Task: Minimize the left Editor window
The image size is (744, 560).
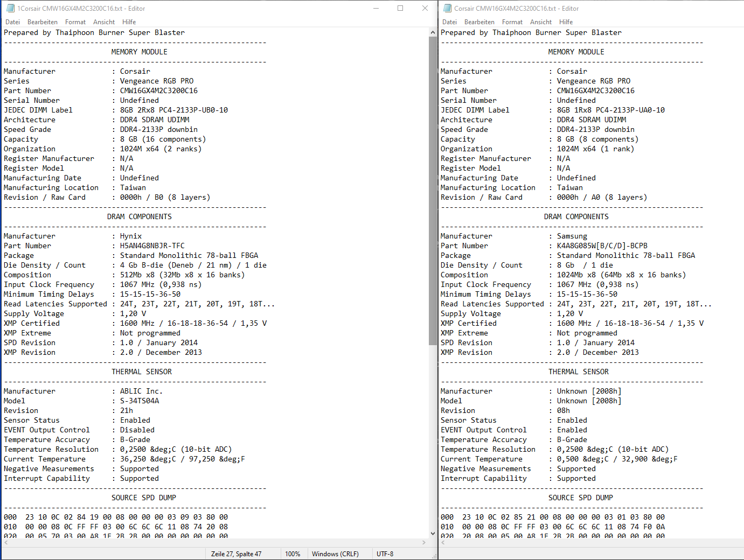Action: pyautogui.click(x=376, y=8)
